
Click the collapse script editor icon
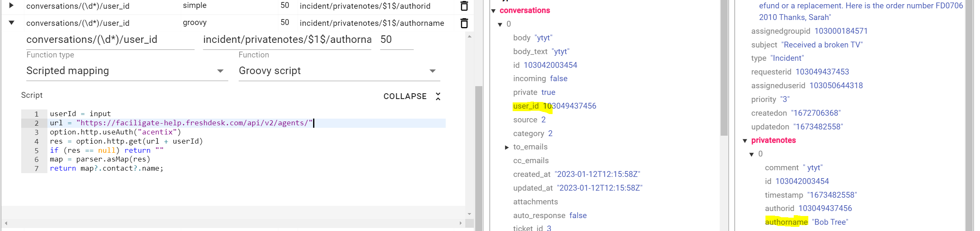[438, 97]
